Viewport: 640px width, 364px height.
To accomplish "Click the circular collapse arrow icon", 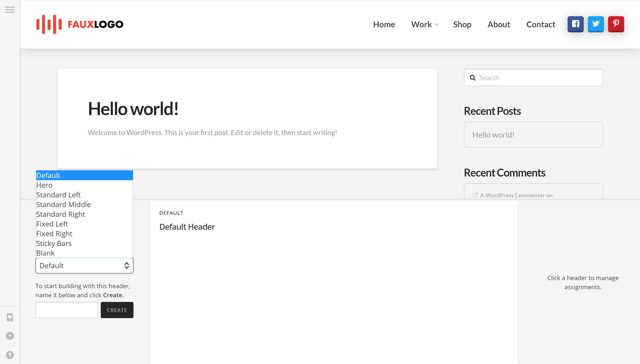I will click(x=10, y=336).
